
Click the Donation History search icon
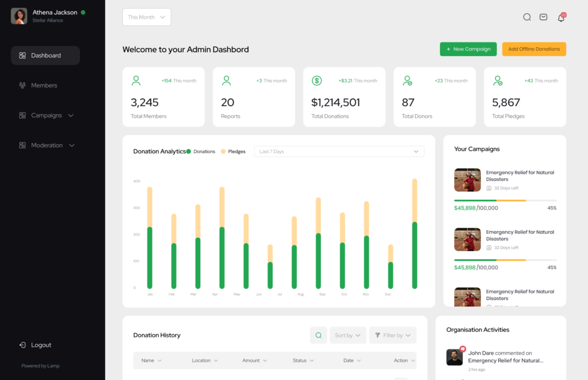(x=318, y=335)
